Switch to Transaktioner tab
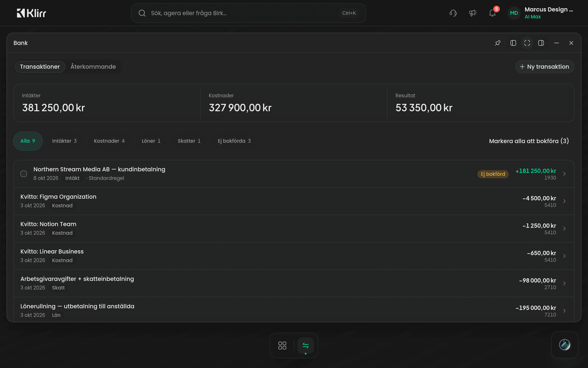Image resolution: width=588 pixels, height=368 pixels. coord(40,67)
